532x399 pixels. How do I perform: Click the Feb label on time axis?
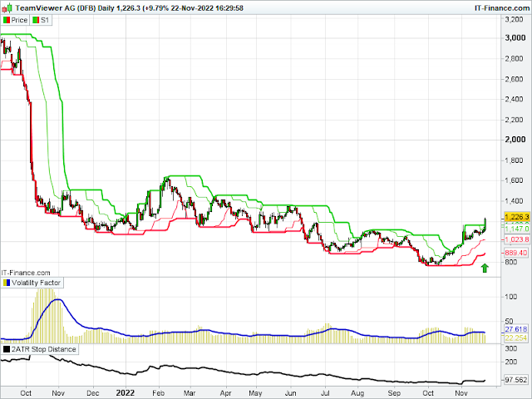pyautogui.click(x=158, y=393)
